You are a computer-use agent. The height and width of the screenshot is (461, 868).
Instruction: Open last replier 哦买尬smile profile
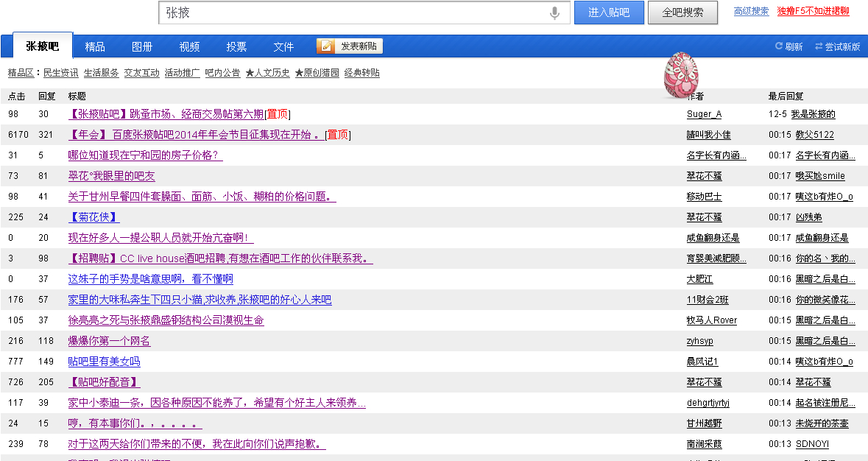tap(820, 176)
